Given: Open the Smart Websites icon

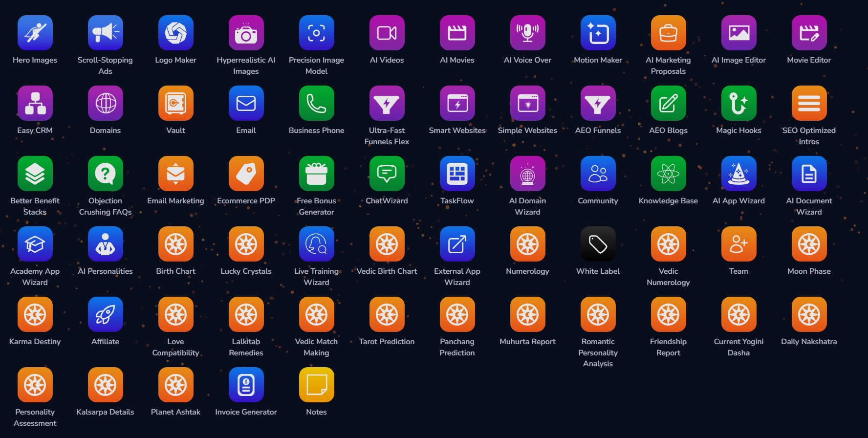Looking at the screenshot, I should [457, 103].
